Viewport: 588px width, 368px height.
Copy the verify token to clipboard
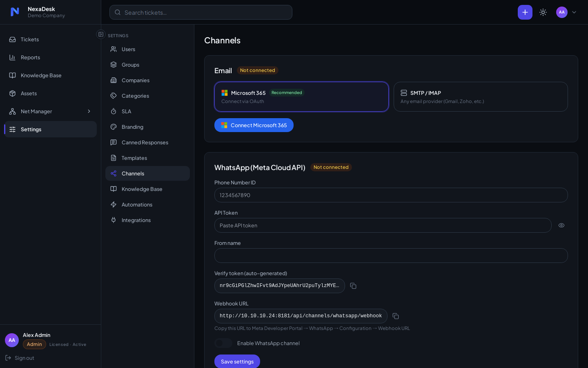(x=353, y=286)
